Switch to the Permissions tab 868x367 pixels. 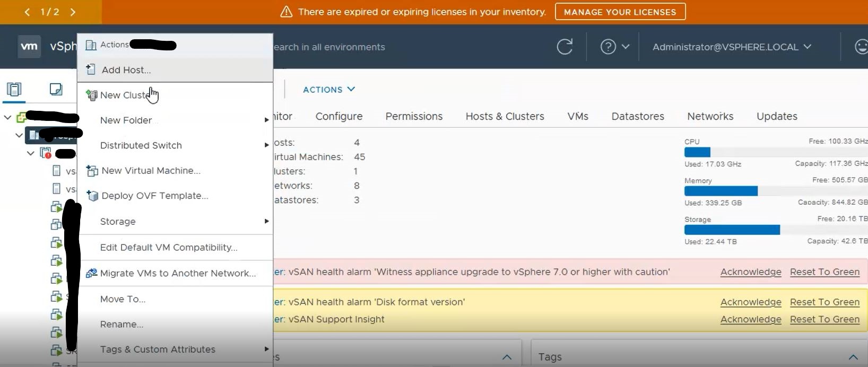[x=414, y=116]
